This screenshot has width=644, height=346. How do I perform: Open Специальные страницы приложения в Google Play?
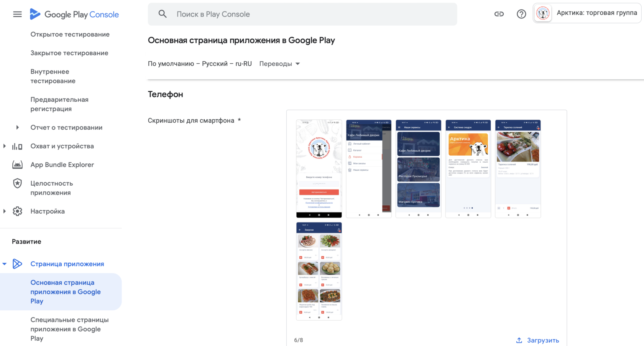pyautogui.click(x=69, y=329)
